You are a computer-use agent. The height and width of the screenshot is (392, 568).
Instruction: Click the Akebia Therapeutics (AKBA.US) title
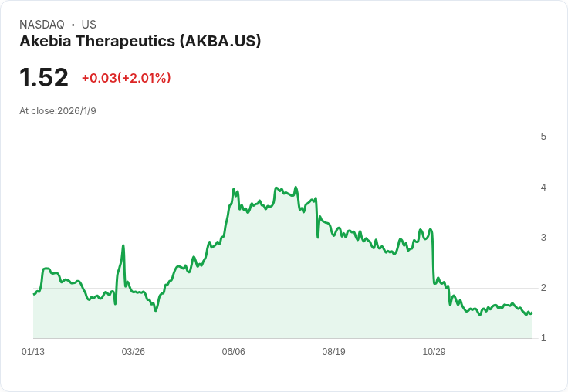coord(140,42)
